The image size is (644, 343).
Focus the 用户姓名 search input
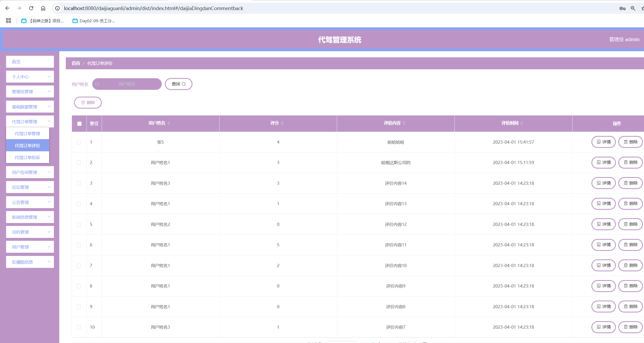coord(127,84)
